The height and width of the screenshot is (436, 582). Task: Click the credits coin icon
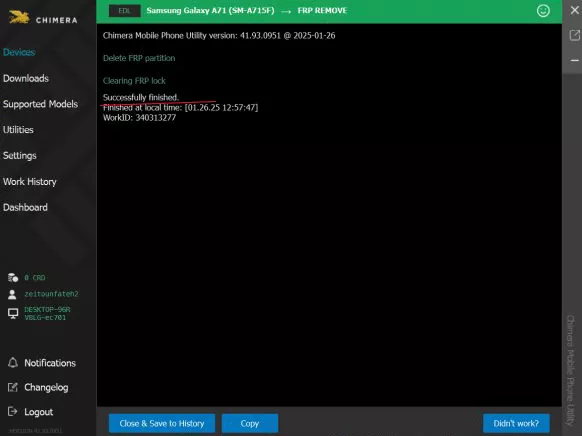pyautogui.click(x=13, y=278)
